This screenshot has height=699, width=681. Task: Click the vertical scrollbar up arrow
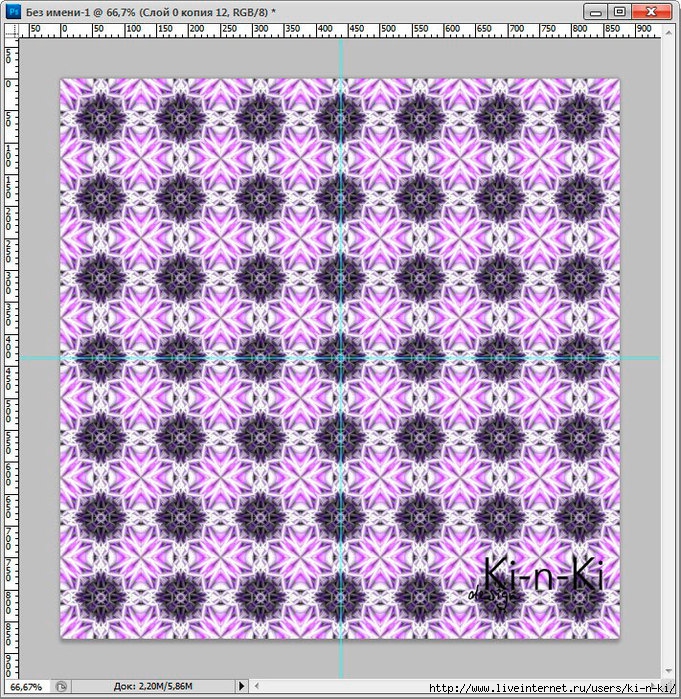(668, 33)
